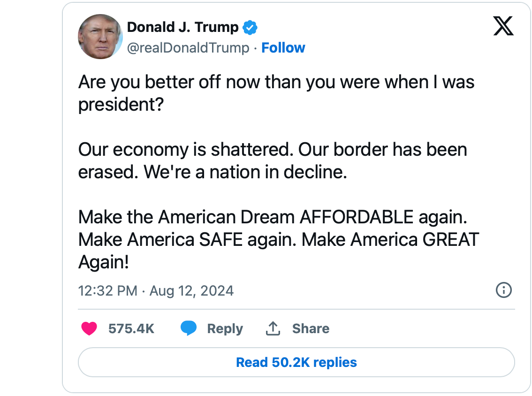532x396 pixels.
Task: Click the Donald J. Trump display name
Action: tap(182, 27)
